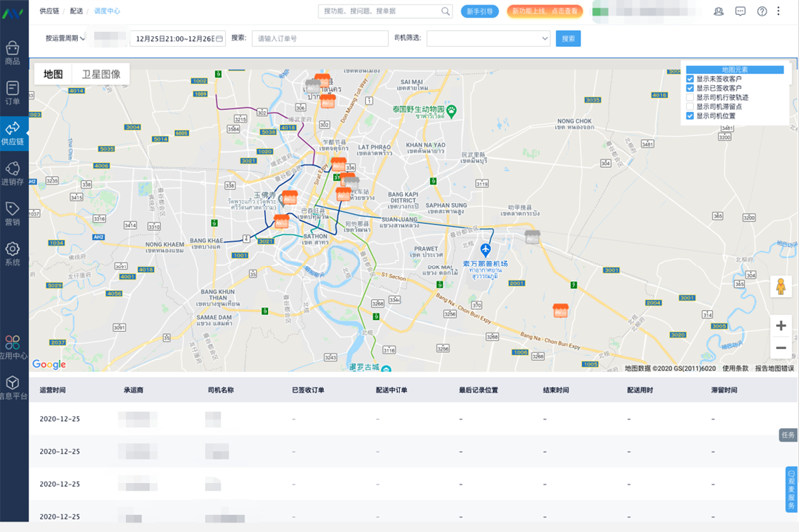Open the 司机筛选 driver filter dropdown

pos(488,38)
